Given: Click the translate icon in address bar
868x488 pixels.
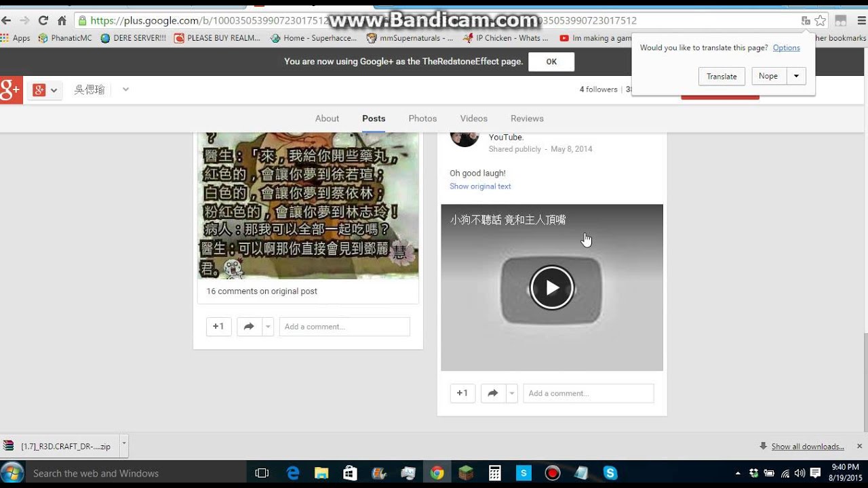Looking at the screenshot, I should [x=806, y=20].
